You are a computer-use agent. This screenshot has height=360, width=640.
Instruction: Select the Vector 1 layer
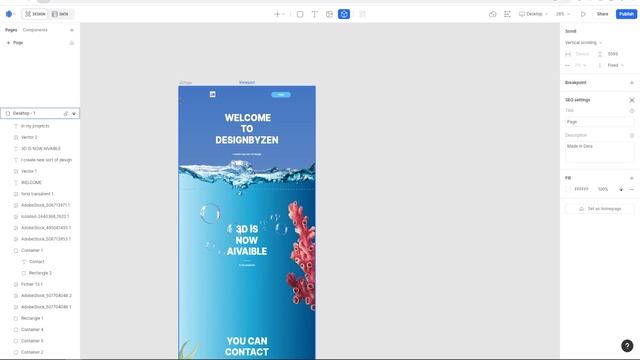pos(29,171)
